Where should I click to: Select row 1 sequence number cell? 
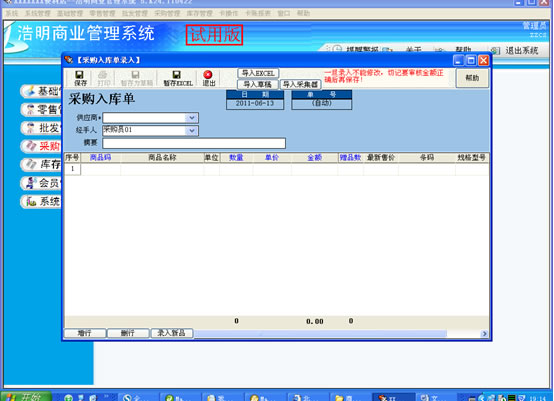[x=72, y=169]
